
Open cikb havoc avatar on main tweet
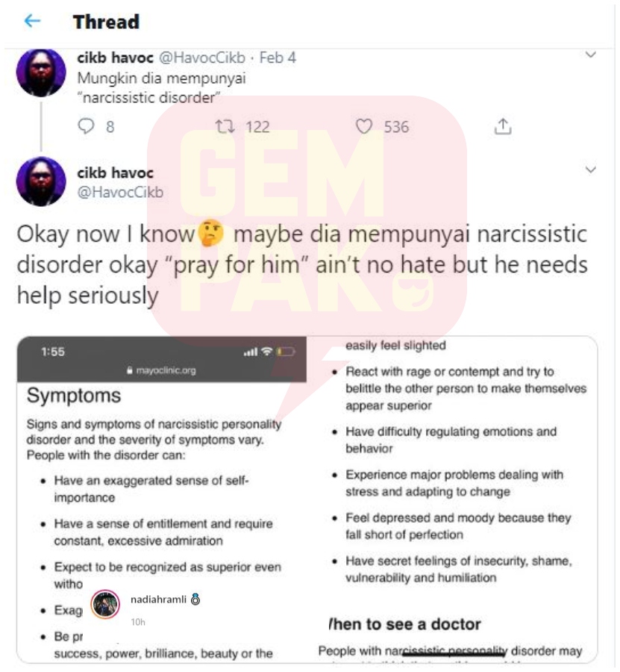[41, 181]
